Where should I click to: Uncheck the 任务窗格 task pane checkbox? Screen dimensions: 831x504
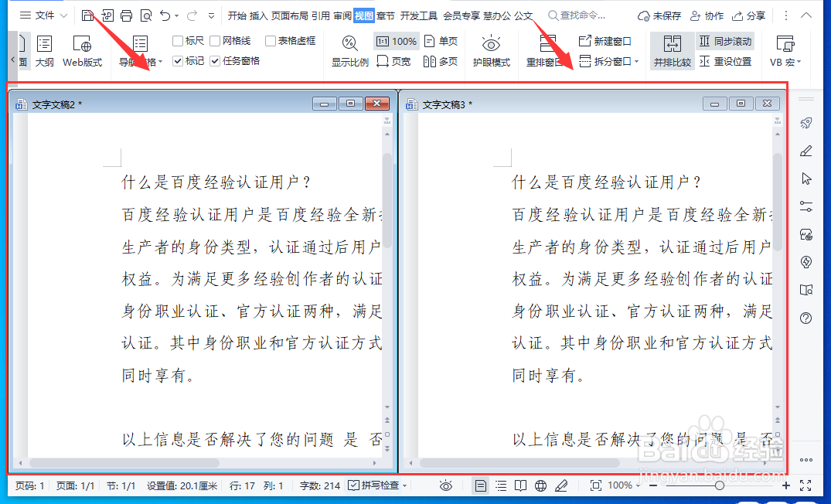tap(215, 62)
